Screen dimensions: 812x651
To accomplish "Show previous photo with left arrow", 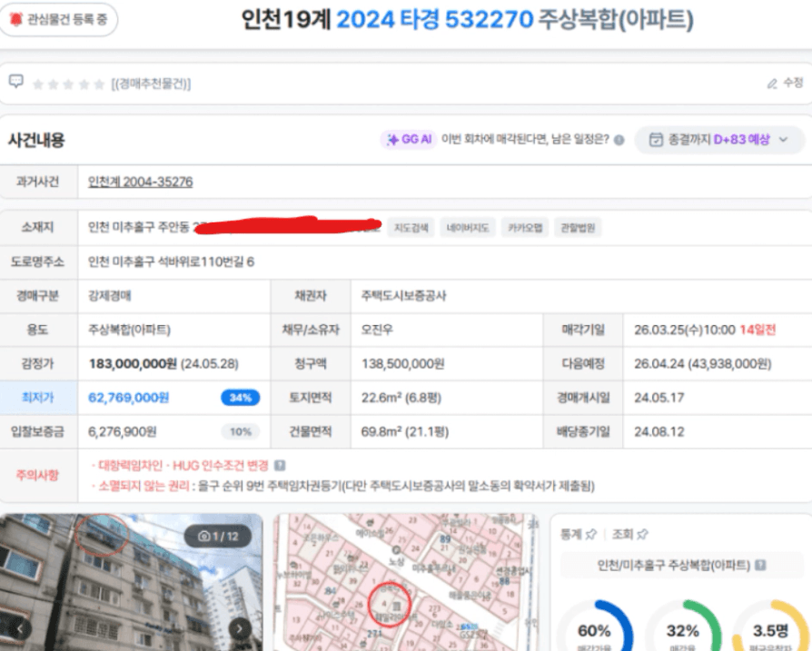I will coord(19,628).
